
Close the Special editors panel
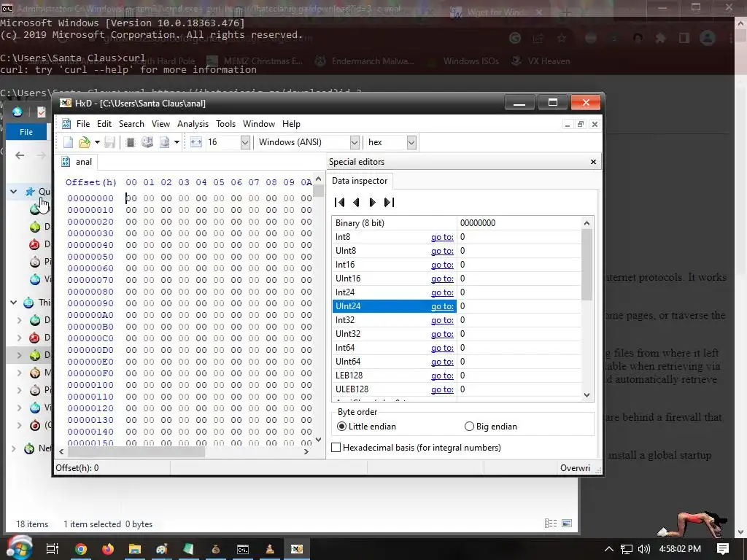(593, 162)
